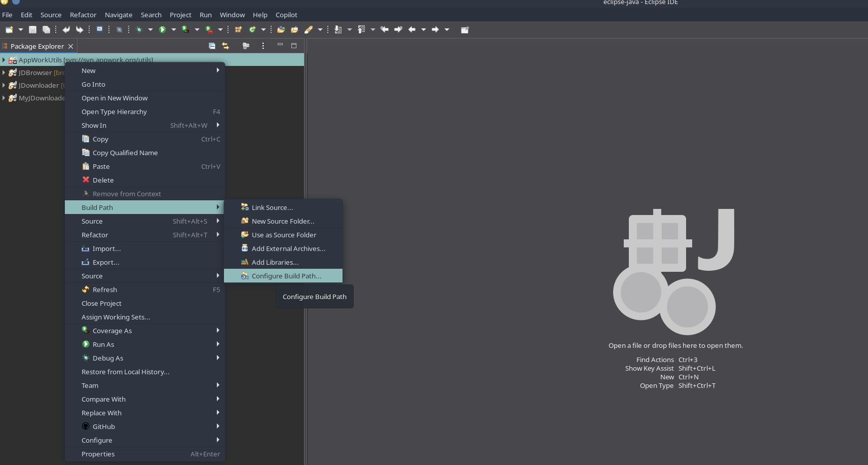Click the Back navigation arrow icon
868x465 pixels.
click(412, 29)
